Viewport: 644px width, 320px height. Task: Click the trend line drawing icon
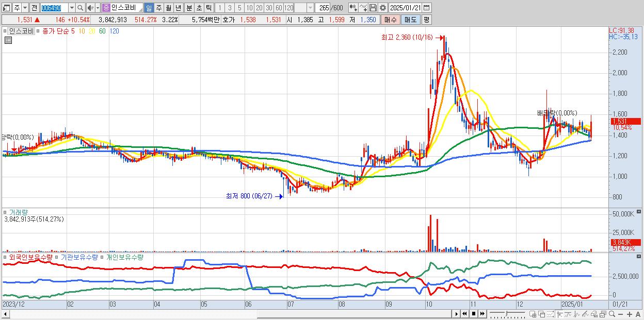point(585,314)
